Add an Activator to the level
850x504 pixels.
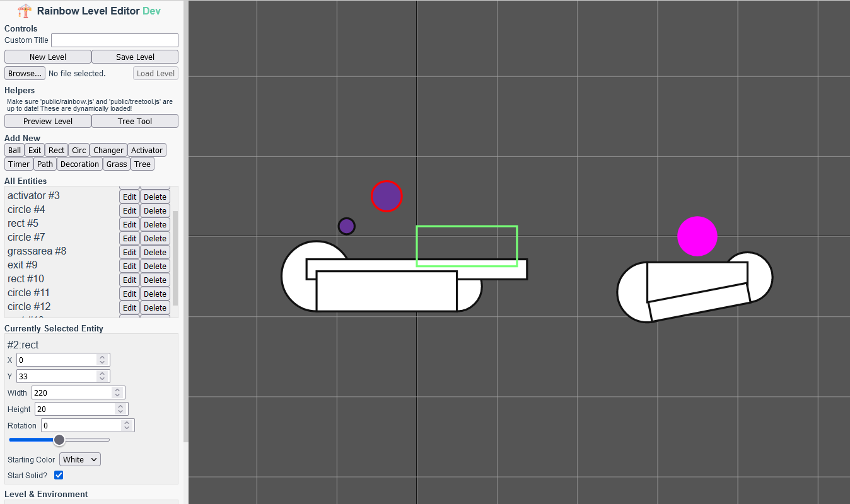[146, 150]
